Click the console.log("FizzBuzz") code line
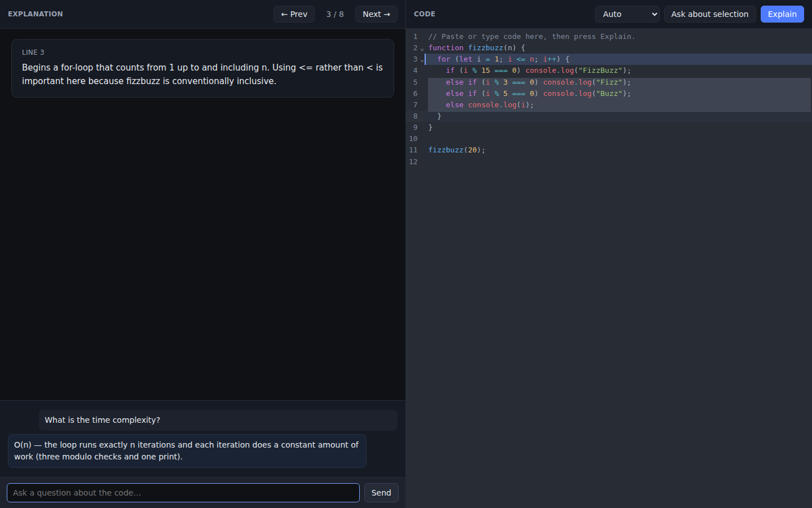This screenshot has width=812, height=508. (539, 71)
